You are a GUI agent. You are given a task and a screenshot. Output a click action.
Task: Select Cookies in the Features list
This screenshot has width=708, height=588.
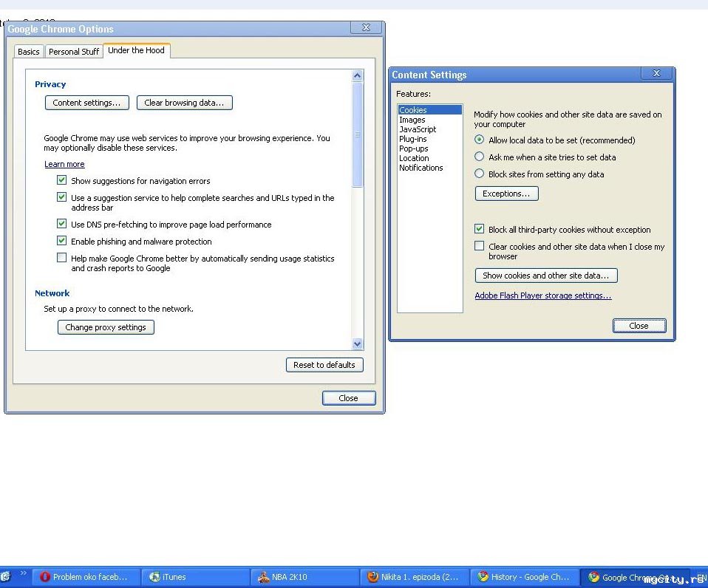(x=429, y=109)
